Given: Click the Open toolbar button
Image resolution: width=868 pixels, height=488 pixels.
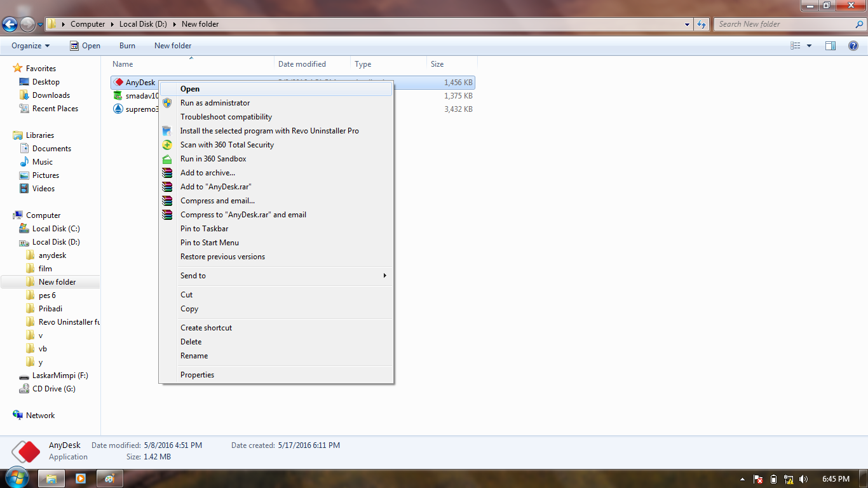Looking at the screenshot, I should tap(85, 46).
